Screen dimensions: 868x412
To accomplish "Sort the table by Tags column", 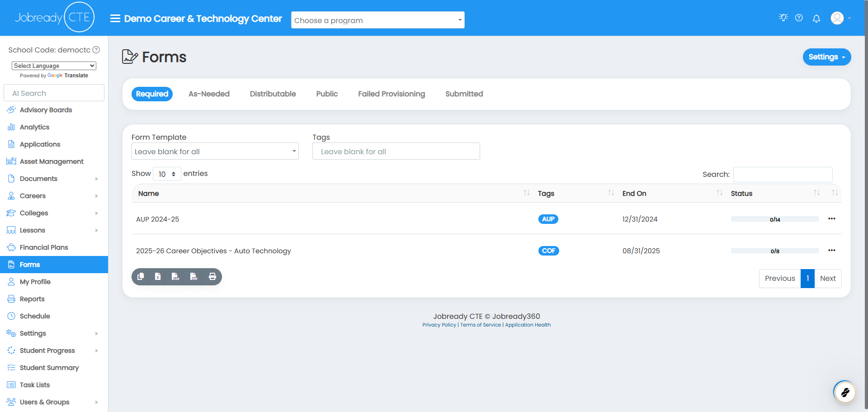I will click(x=575, y=194).
